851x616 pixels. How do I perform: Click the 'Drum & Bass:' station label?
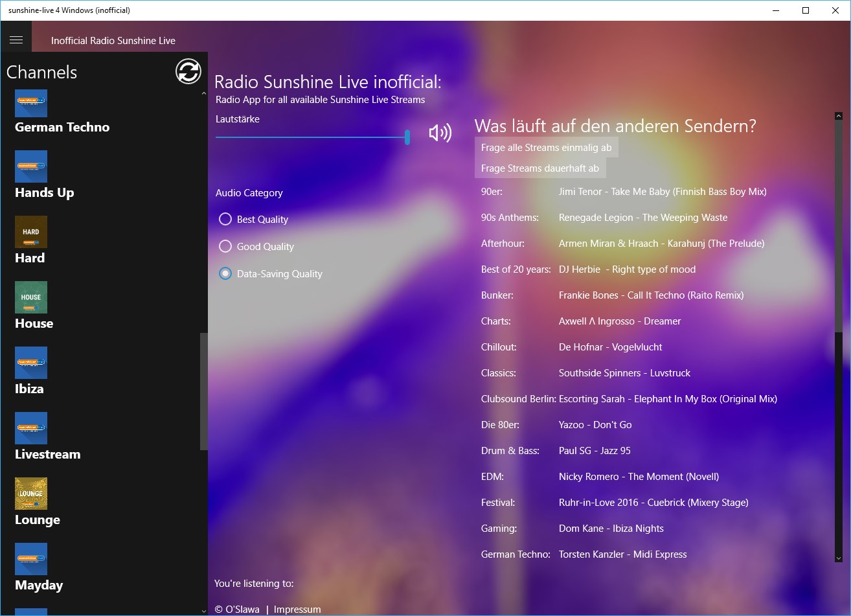(510, 451)
